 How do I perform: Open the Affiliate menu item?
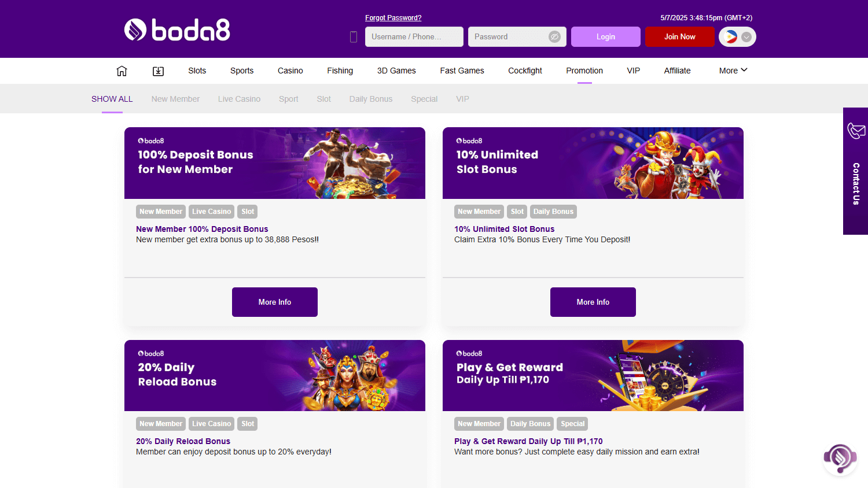(x=678, y=71)
